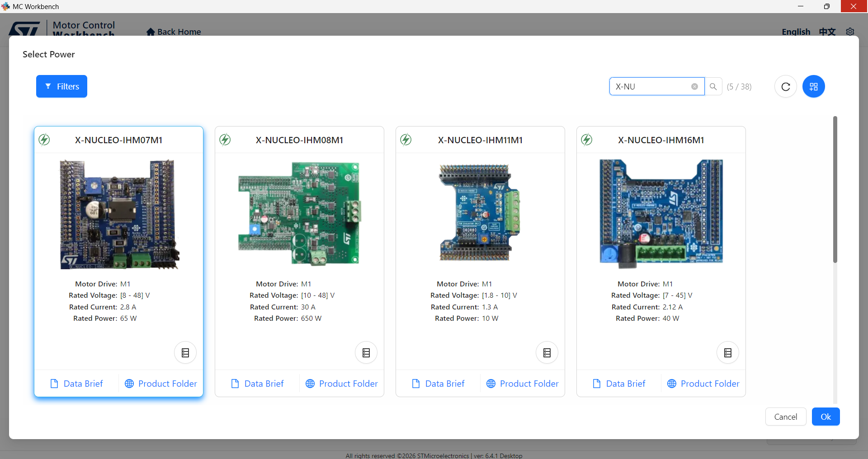Click the X-NUCLEO-IHM08M1 card title
868x459 pixels.
pos(300,140)
